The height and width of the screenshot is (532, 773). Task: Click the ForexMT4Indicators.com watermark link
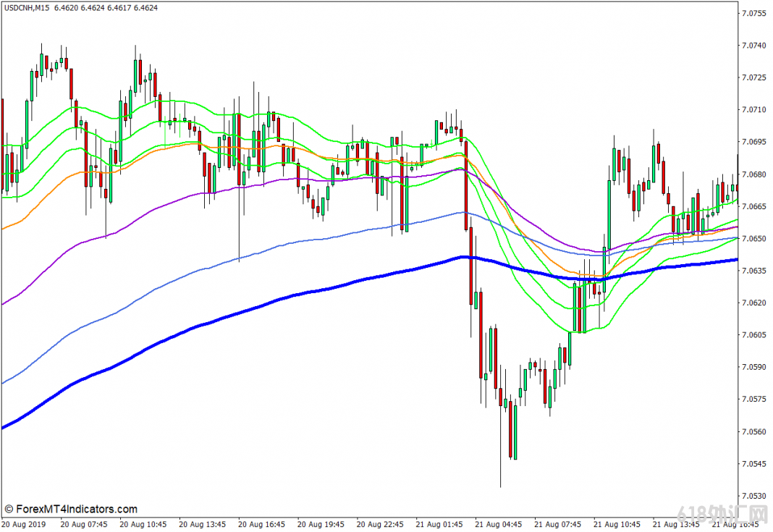pyautogui.click(x=71, y=510)
